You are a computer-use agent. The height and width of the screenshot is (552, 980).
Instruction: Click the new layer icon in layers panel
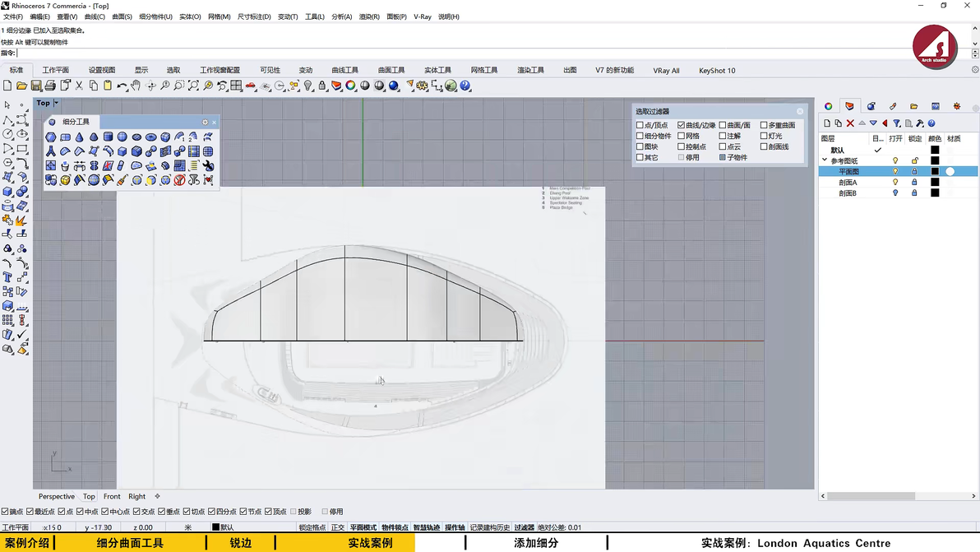[x=827, y=123]
